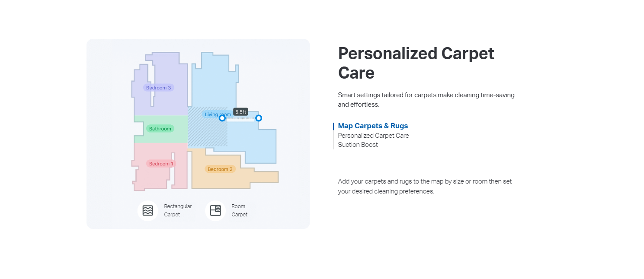Click the Room Carpet text label
The height and width of the screenshot is (279, 644).
click(239, 210)
